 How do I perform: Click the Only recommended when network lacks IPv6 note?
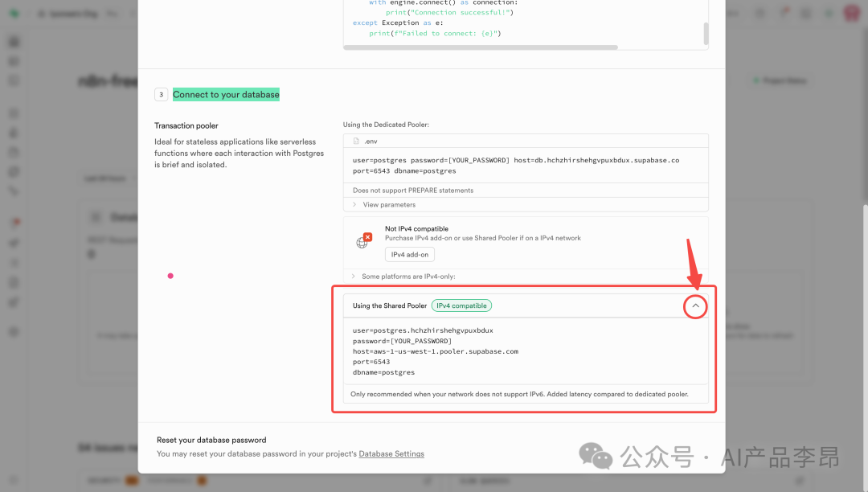519,394
